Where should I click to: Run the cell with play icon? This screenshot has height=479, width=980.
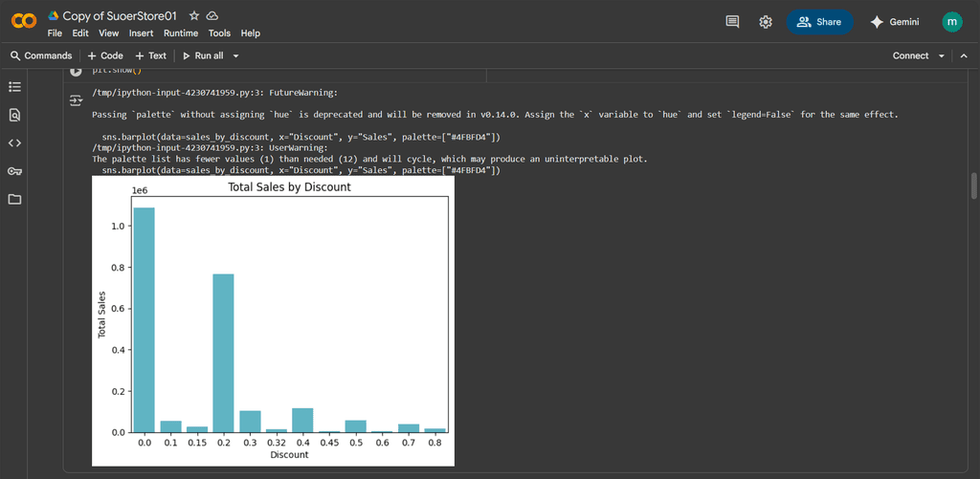click(x=76, y=71)
